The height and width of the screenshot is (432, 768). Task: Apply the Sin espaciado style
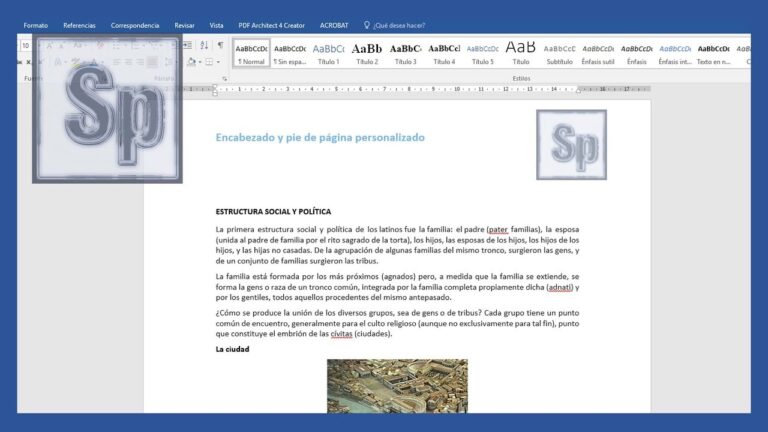click(x=289, y=53)
